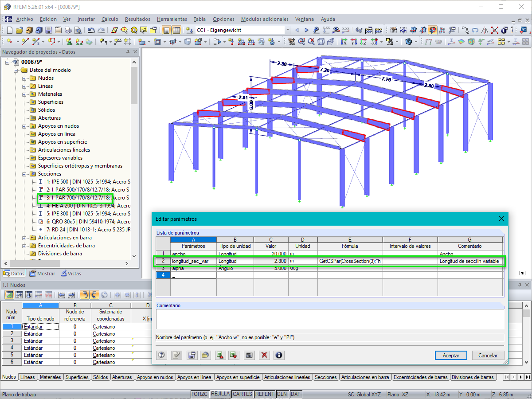The image size is (532, 399).
Task: Click the Aceptar button
Action: tap(451, 355)
